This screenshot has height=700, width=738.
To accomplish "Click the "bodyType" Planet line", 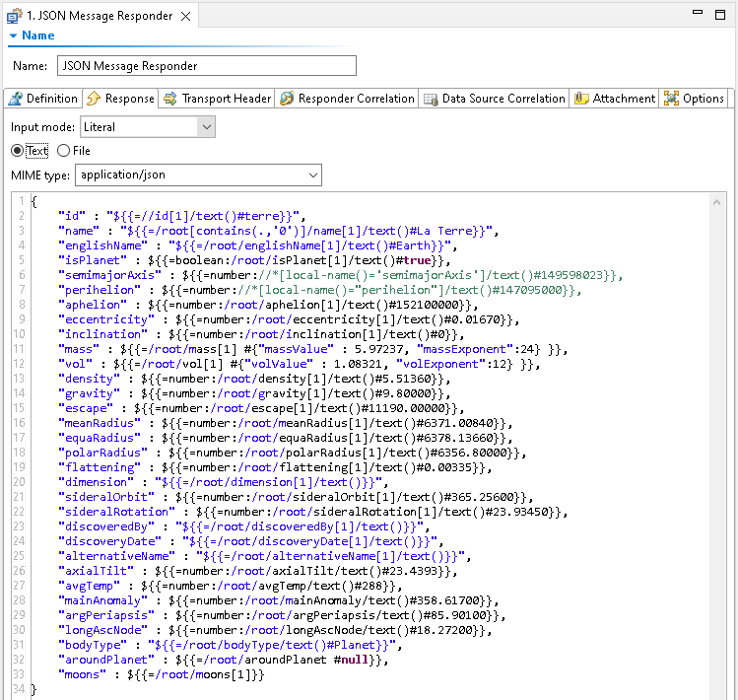I will [x=231, y=645].
